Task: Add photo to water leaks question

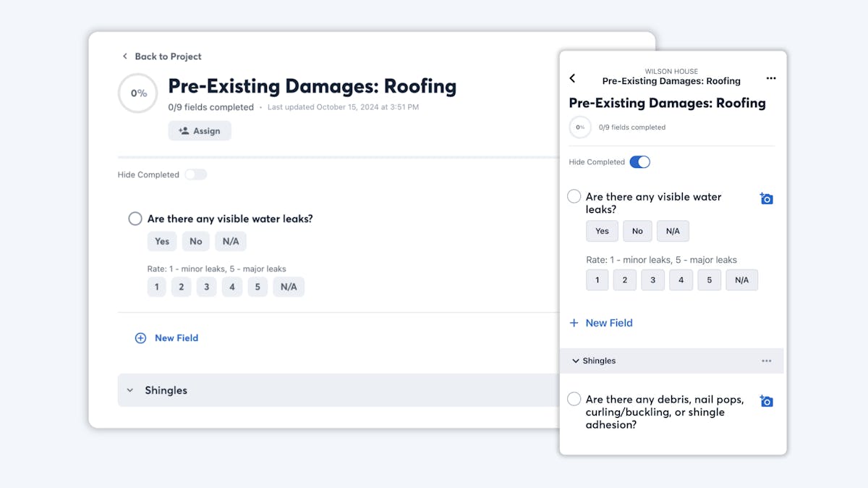Action: tap(767, 198)
